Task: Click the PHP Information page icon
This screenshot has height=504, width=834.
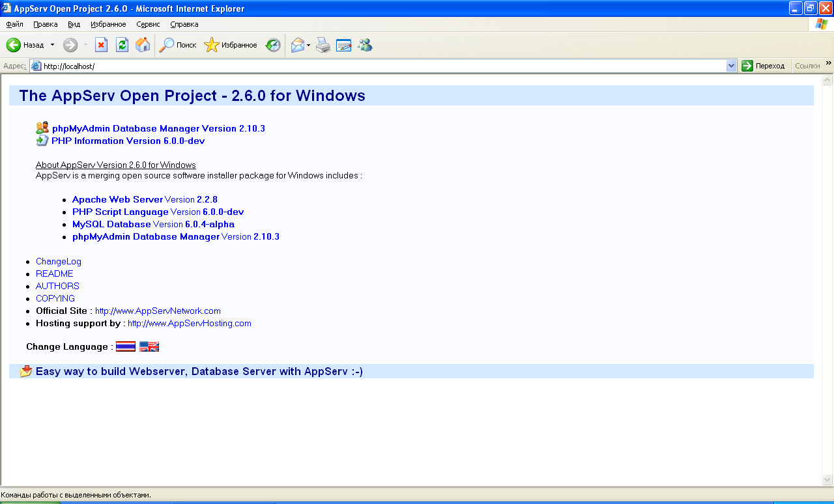Action: (x=42, y=140)
